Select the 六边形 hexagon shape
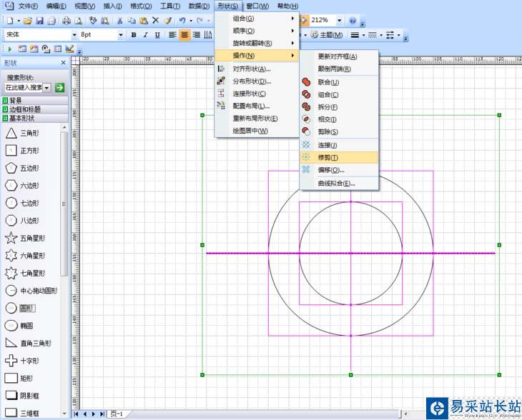 [x=11, y=185]
